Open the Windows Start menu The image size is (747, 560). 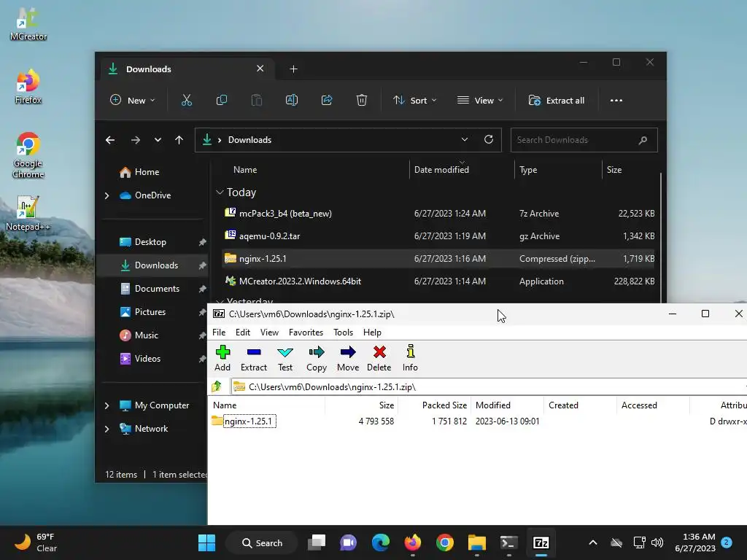pyautogui.click(x=206, y=542)
